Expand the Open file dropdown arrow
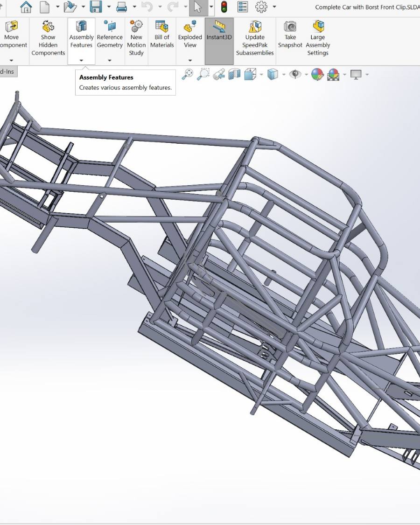The height and width of the screenshot is (525, 420). coord(83,7)
